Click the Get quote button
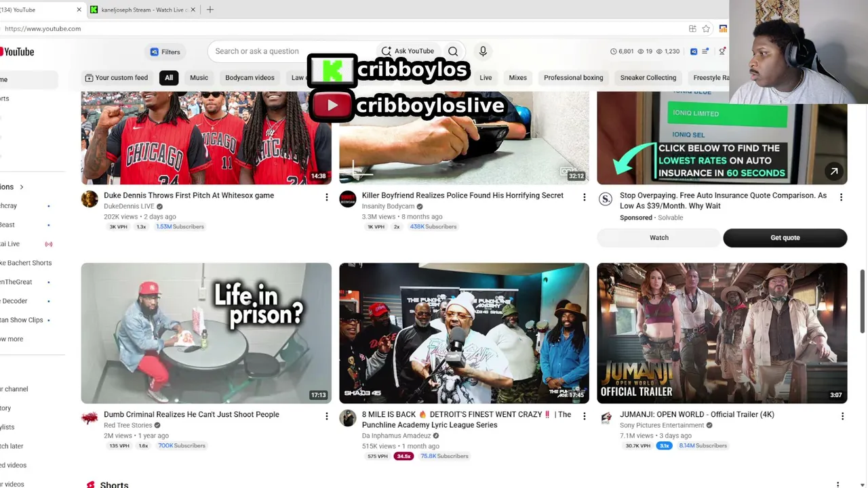 click(785, 238)
